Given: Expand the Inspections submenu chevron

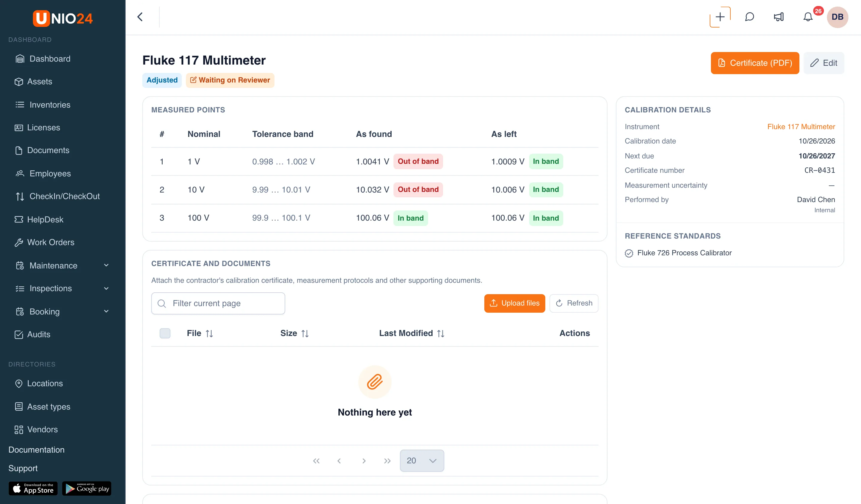Looking at the screenshot, I should [106, 288].
